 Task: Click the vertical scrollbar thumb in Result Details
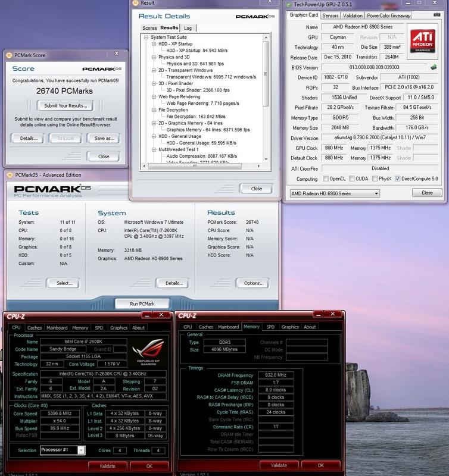tap(266, 74)
